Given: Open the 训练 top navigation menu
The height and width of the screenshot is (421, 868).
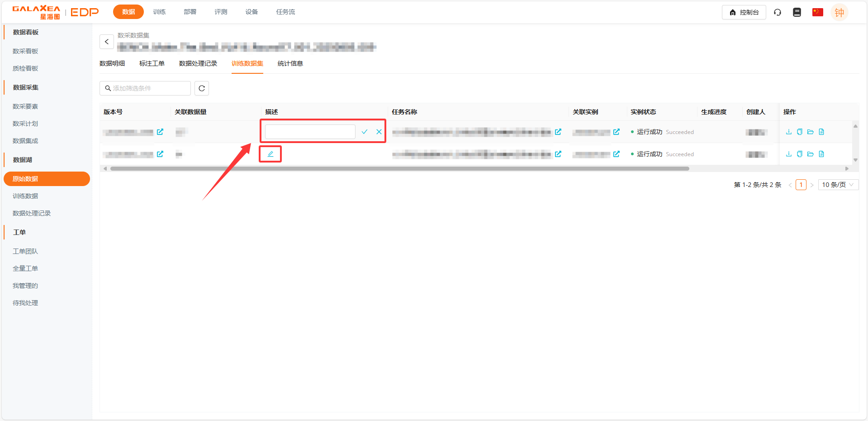Looking at the screenshot, I should click(159, 12).
